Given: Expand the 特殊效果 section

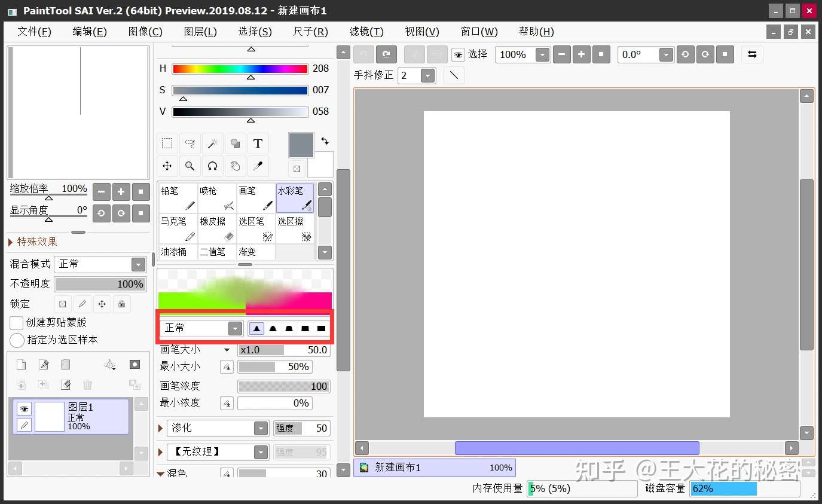Looking at the screenshot, I should click(x=33, y=242).
